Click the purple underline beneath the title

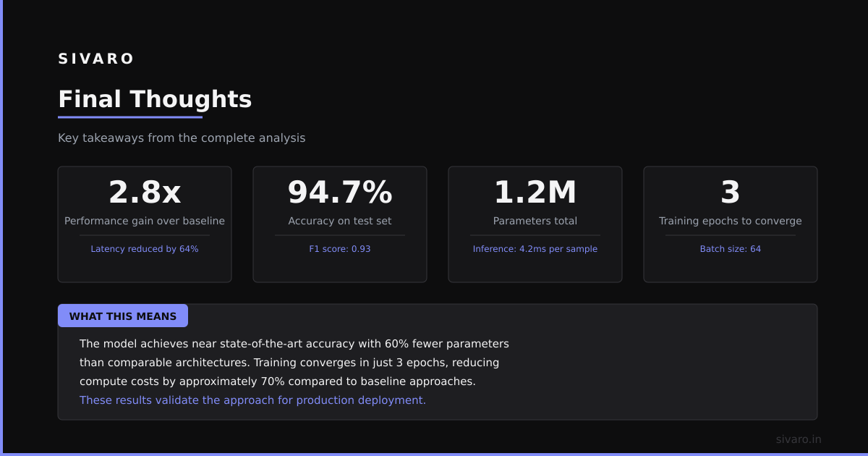(x=130, y=117)
